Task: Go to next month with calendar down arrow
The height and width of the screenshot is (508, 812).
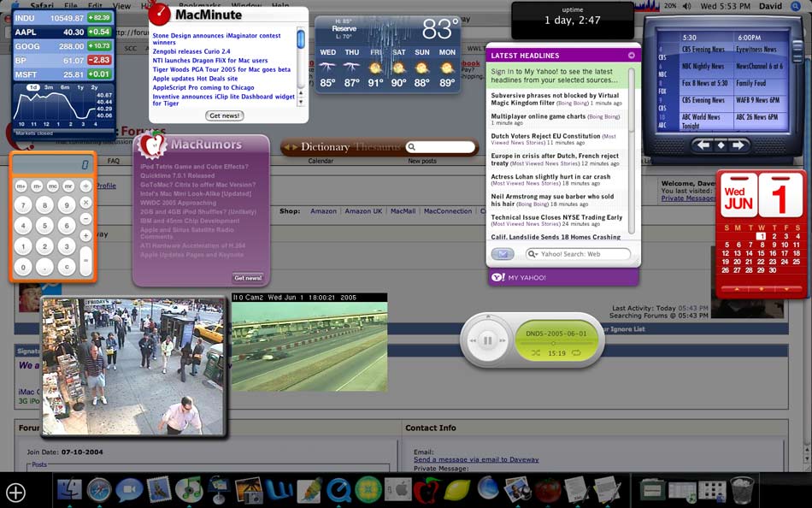Action: [786, 289]
